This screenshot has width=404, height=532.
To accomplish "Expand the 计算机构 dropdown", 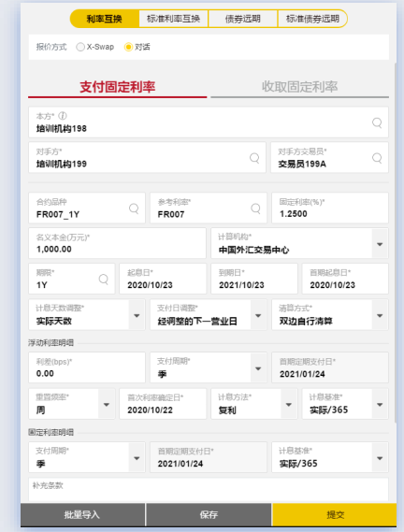I will pos(380,244).
